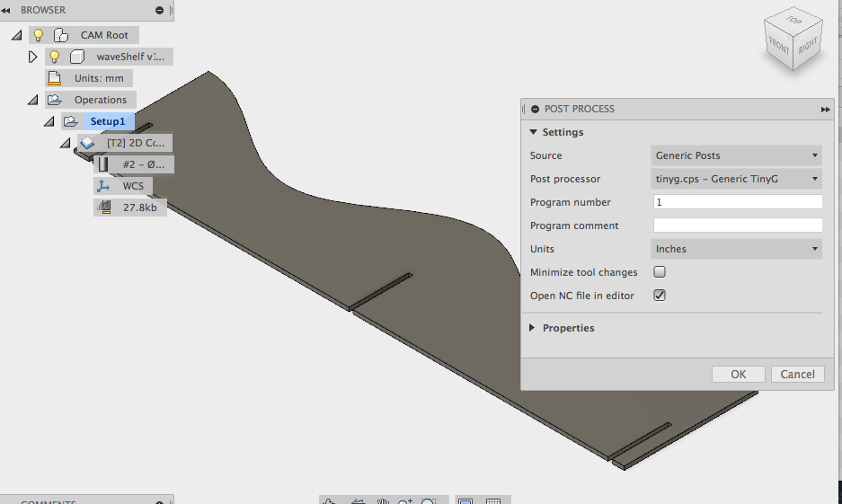Confirm post process with OK
This screenshot has height=504, width=842.
click(739, 374)
